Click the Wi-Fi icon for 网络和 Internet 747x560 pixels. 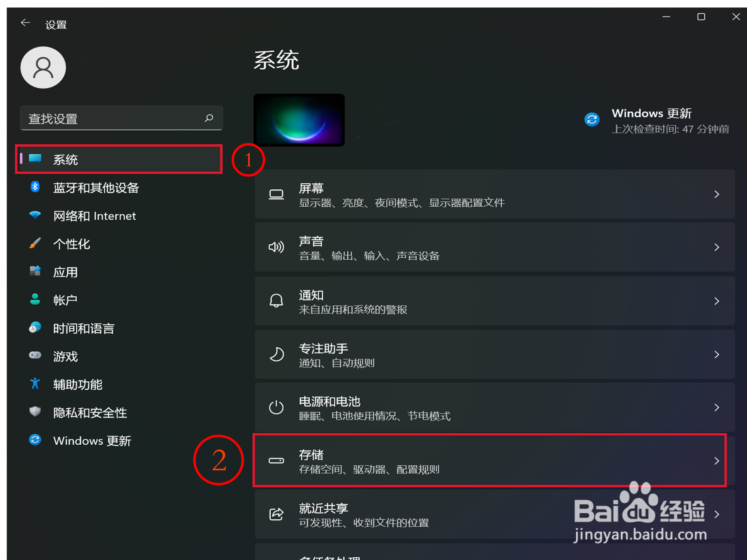click(35, 215)
